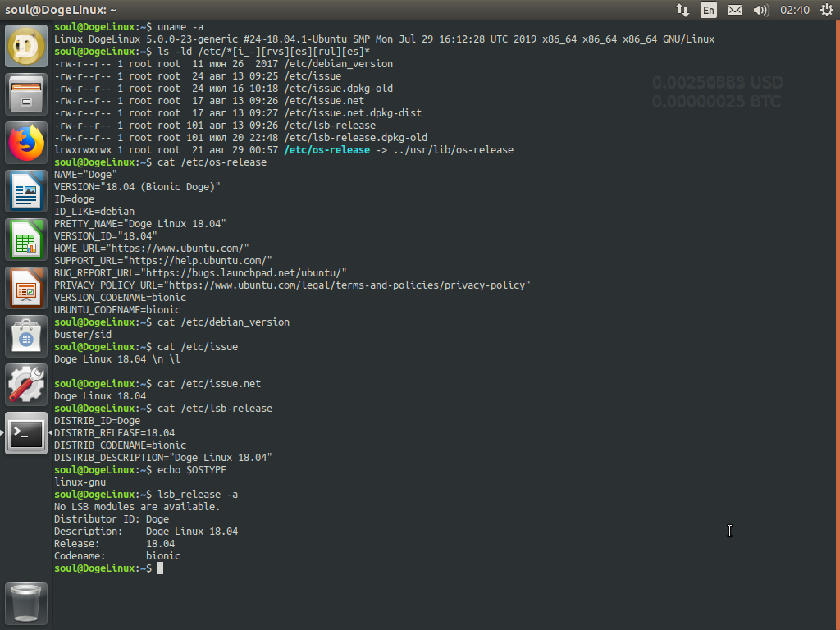Open LibreOffice Impress from the dock
Image resolution: width=840 pixels, height=630 pixels.
coord(25,288)
